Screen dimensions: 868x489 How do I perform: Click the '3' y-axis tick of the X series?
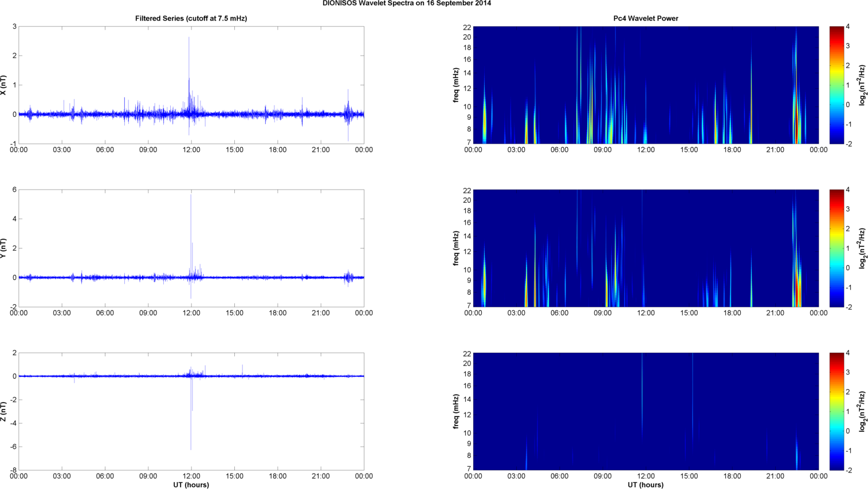coord(14,27)
